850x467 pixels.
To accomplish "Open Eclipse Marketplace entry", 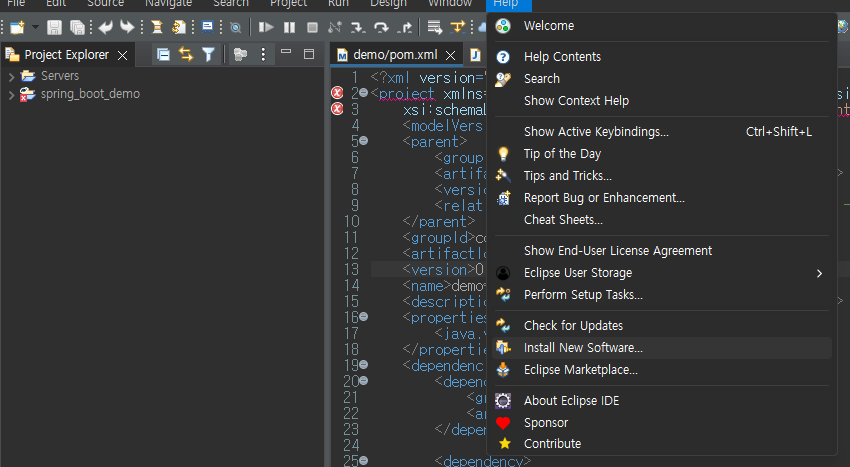I will [662, 369].
